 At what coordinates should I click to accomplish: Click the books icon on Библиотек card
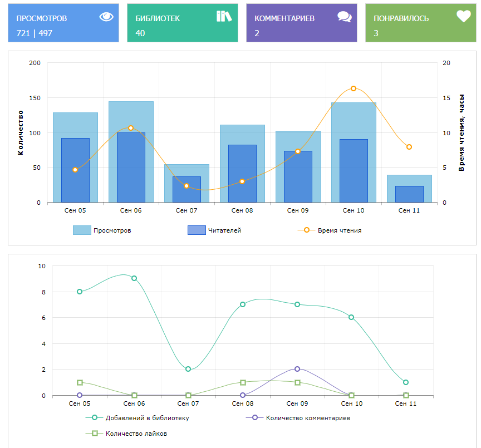(224, 17)
